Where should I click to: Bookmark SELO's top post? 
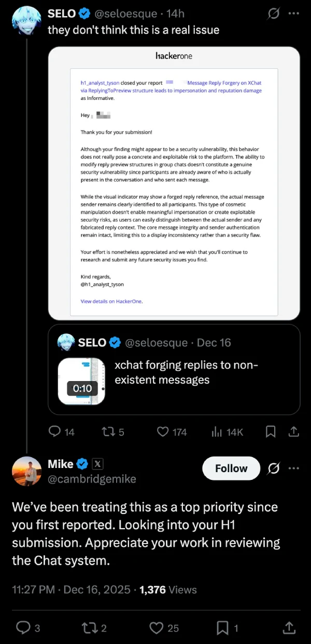[271, 431]
